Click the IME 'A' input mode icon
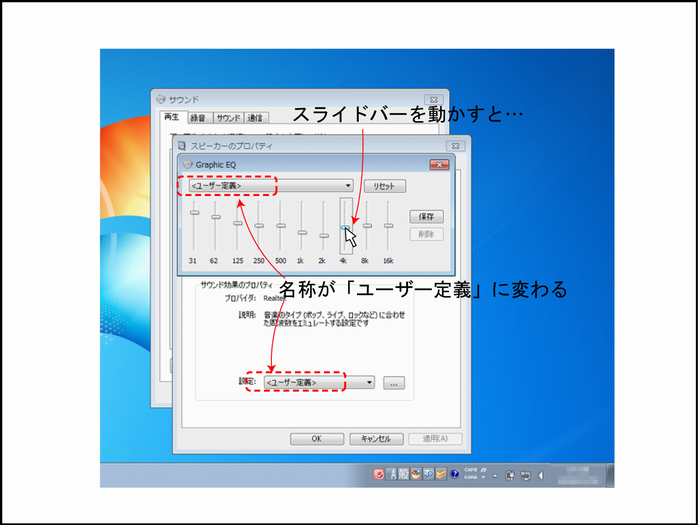Screen dimensions: 700x525 pos(392,474)
